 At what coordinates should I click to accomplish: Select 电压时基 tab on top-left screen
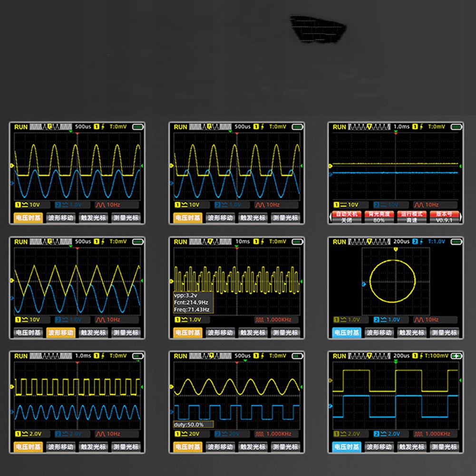28,218
